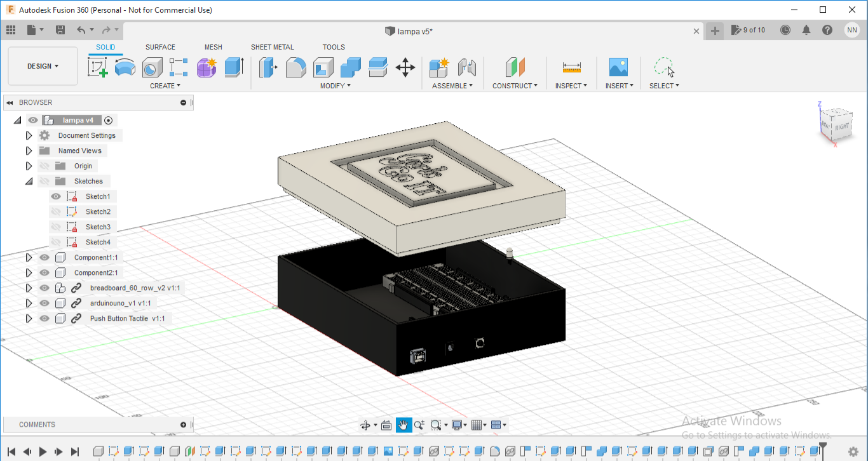The width and height of the screenshot is (868, 461).
Task: Switch to the SHEET METAL tab
Action: click(x=273, y=47)
